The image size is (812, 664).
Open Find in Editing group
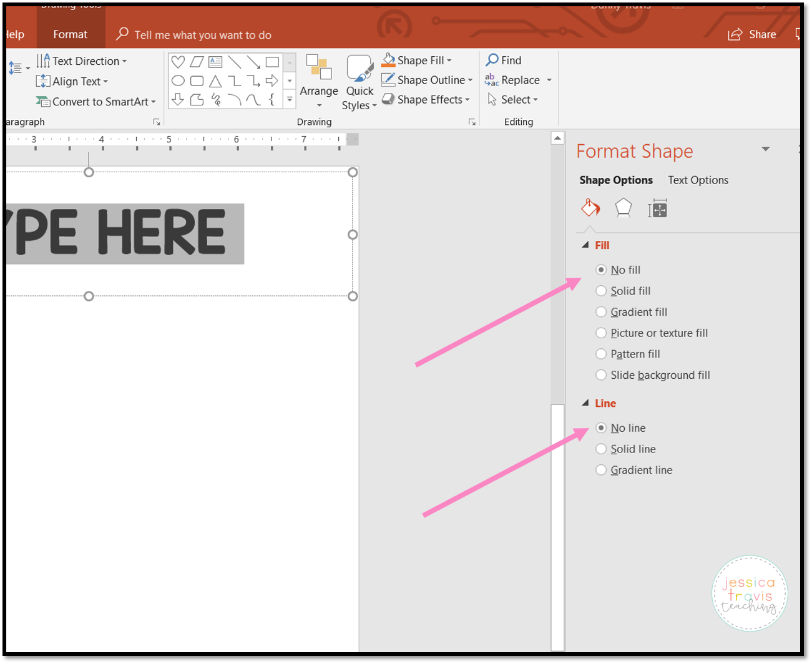pos(504,60)
